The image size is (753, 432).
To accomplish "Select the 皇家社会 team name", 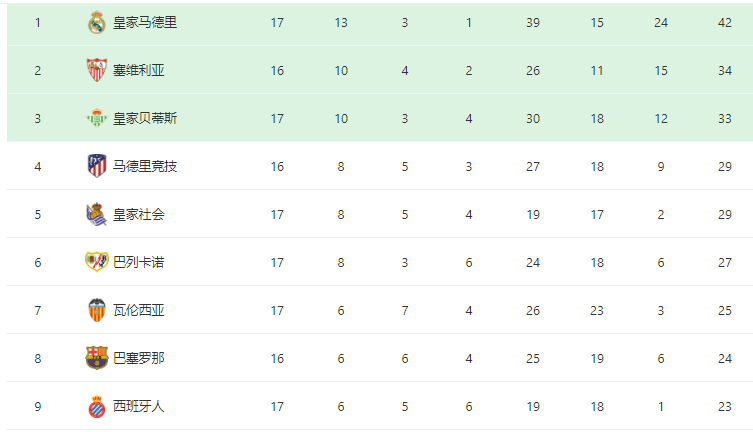I will click(139, 215).
